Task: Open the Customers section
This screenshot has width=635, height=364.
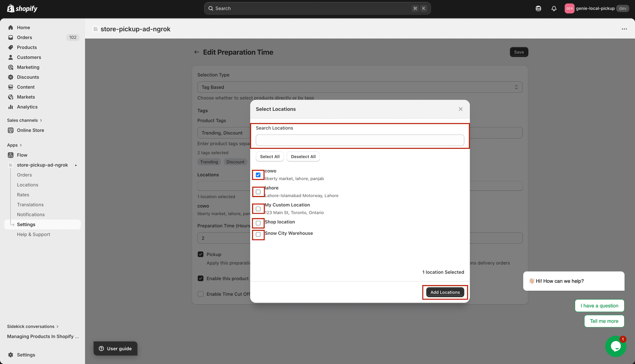Action: click(29, 57)
